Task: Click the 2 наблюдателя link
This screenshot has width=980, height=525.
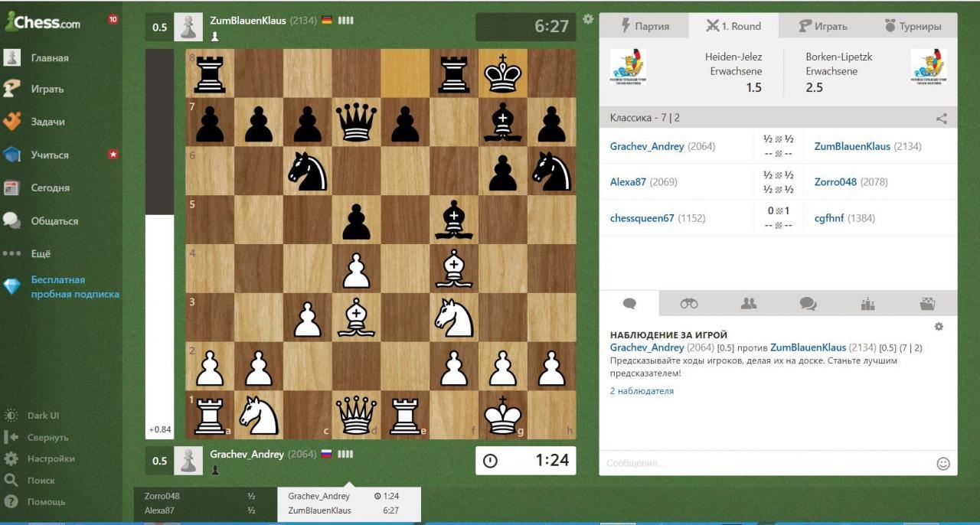Action: click(642, 391)
